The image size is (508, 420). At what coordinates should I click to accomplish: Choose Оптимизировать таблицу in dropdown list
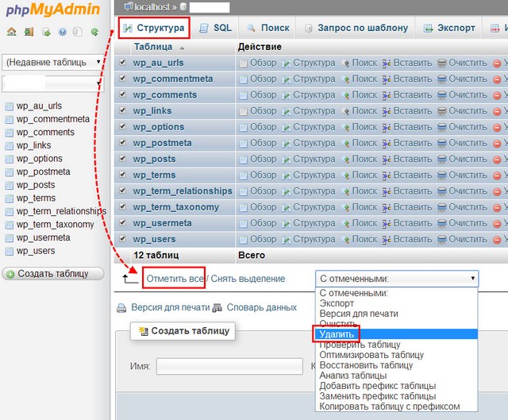(x=397, y=355)
